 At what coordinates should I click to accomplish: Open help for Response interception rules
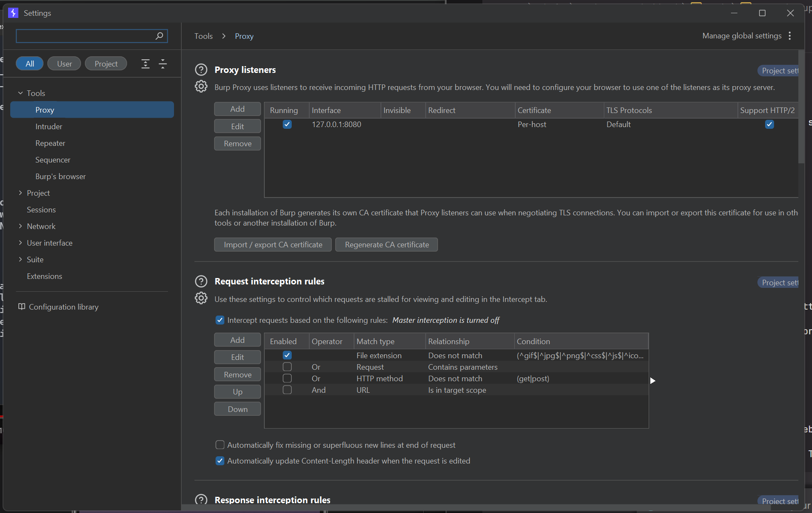click(201, 500)
